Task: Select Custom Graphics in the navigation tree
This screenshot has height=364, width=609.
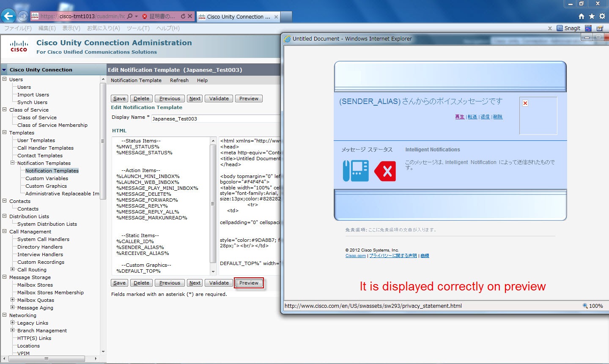Action: click(46, 186)
